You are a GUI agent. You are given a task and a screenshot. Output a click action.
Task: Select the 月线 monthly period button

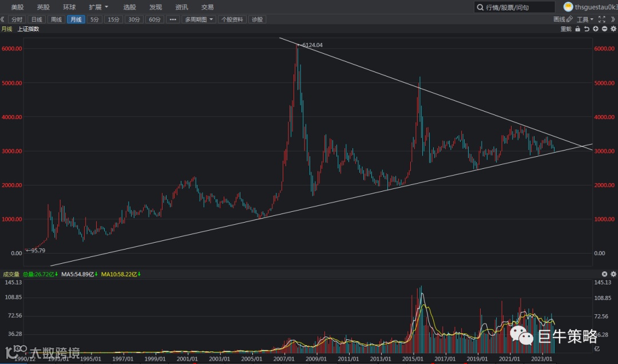[76, 19]
